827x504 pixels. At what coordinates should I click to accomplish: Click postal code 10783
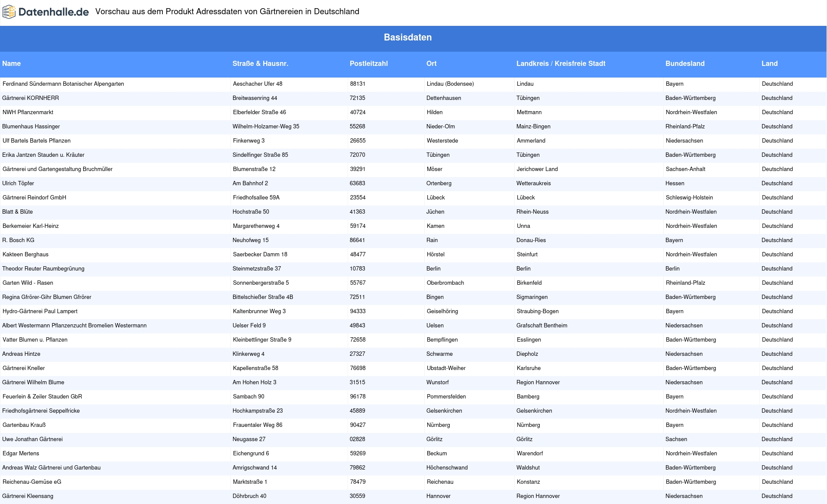pos(357,268)
